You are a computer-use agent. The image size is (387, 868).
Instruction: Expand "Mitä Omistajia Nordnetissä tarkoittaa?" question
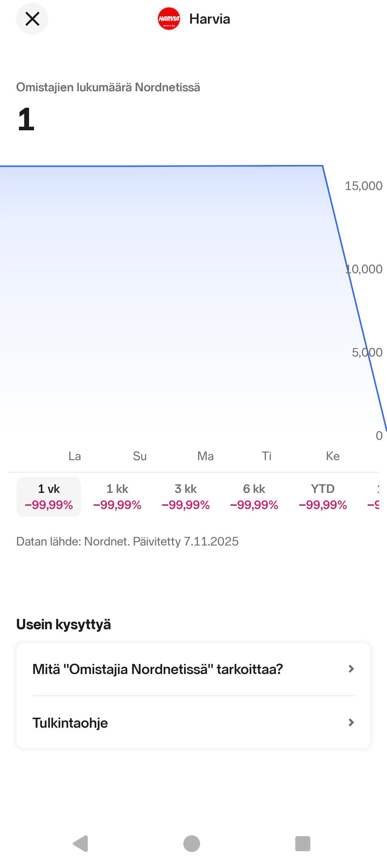click(158, 669)
